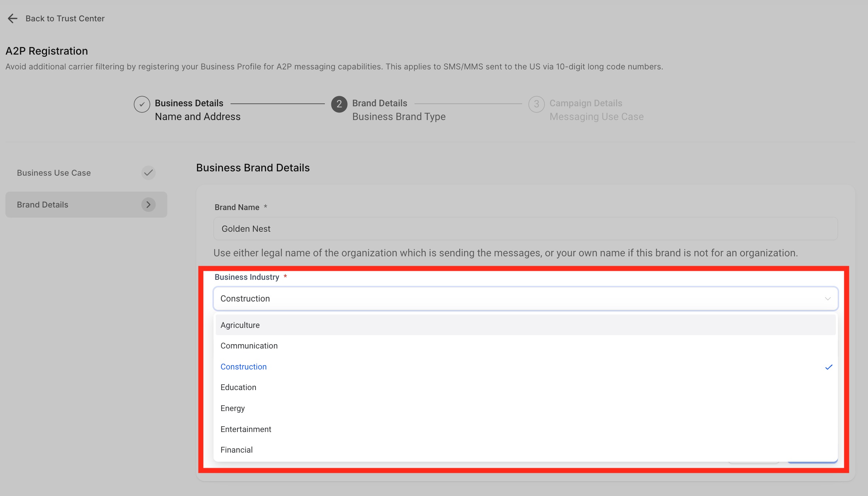Click the blue selected checkmark beside Construction
This screenshot has height=496, width=868.
pos(829,367)
